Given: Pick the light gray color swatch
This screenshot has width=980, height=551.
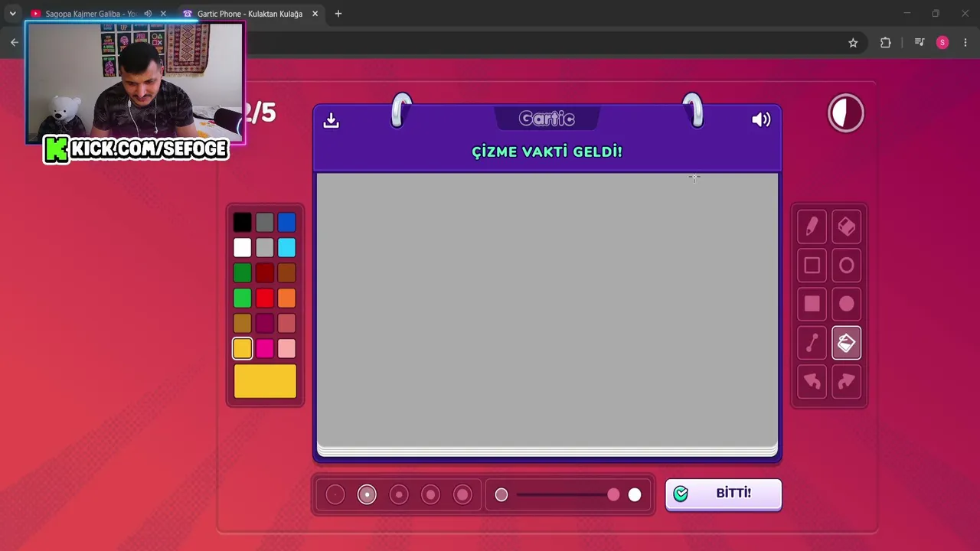Looking at the screenshot, I should tap(264, 248).
